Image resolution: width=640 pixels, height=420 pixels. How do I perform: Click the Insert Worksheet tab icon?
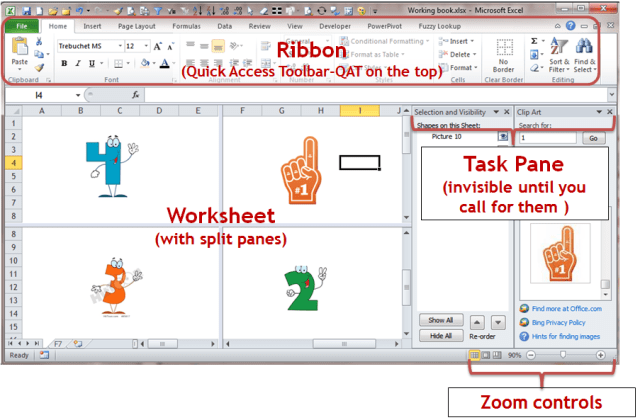click(78, 344)
